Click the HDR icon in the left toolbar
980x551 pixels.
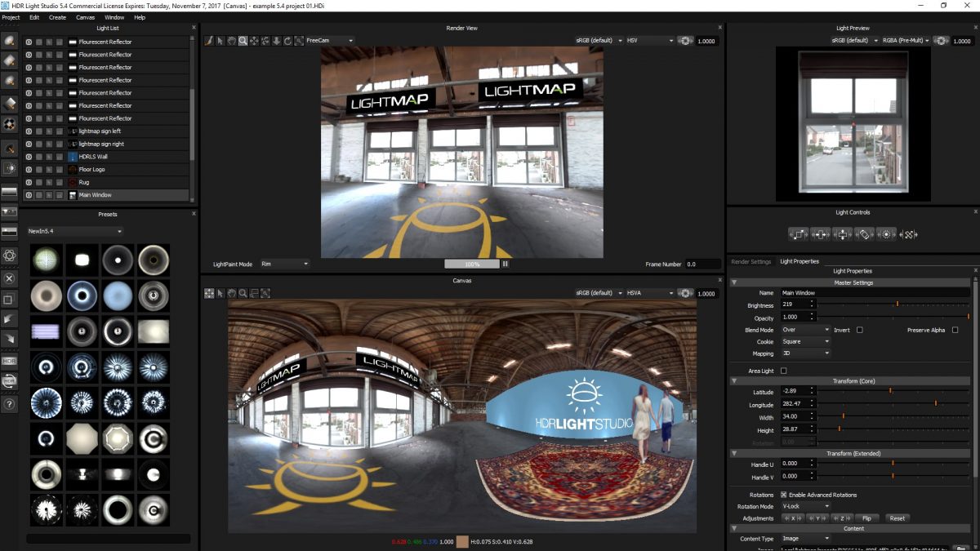tap(10, 362)
